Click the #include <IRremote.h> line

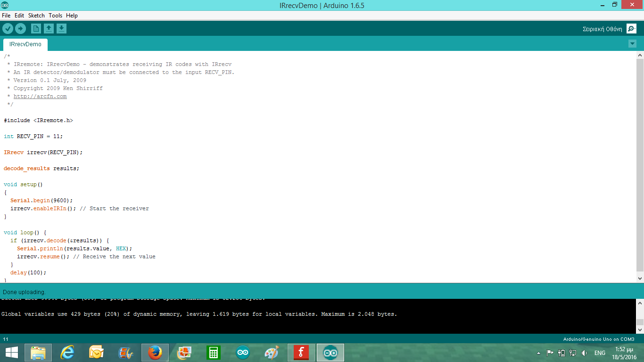pos(39,120)
